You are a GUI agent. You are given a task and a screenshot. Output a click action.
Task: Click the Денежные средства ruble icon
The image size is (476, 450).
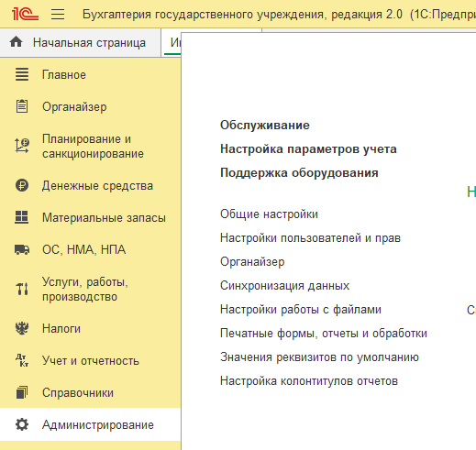[x=22, y=185]
